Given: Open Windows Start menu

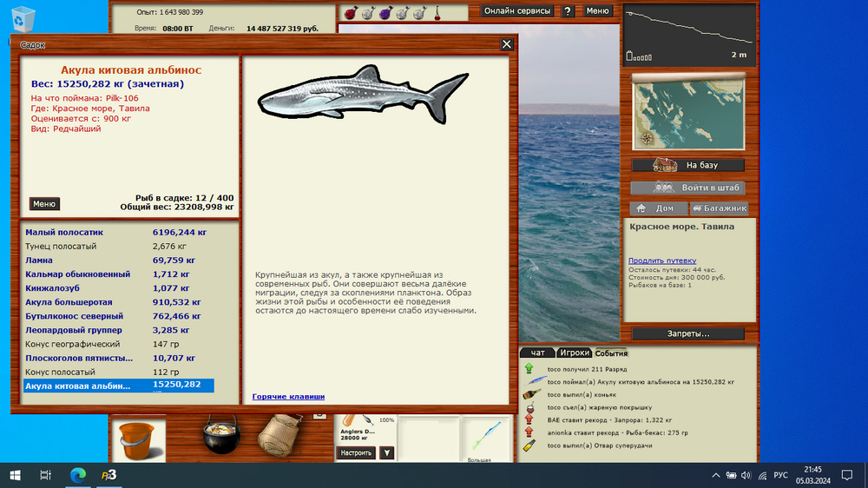Looking at the screenshot, I should click(15, 475).
